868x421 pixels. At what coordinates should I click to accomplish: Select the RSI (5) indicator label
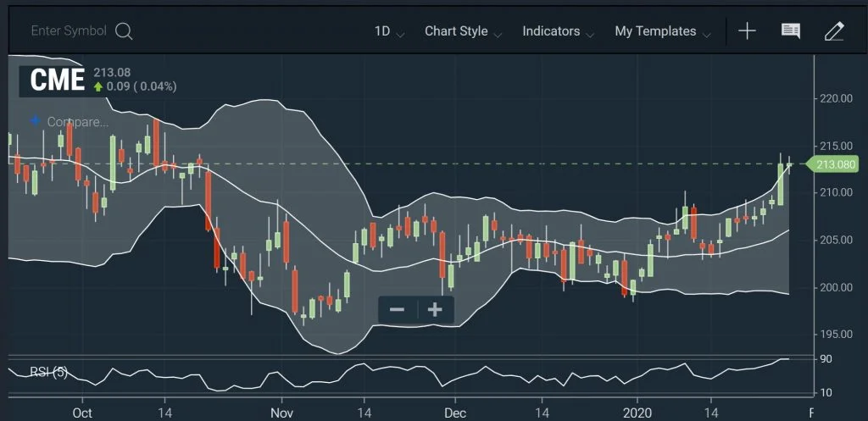point(49,371)
